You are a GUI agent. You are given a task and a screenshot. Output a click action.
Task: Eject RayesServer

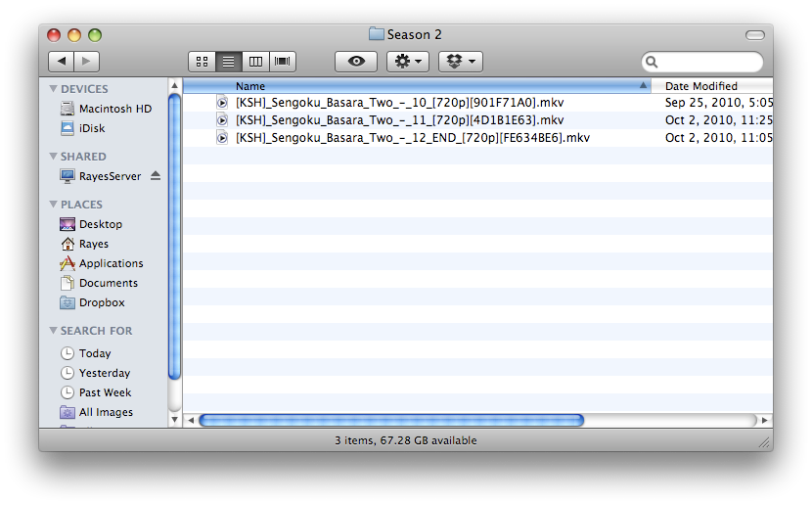156,176
